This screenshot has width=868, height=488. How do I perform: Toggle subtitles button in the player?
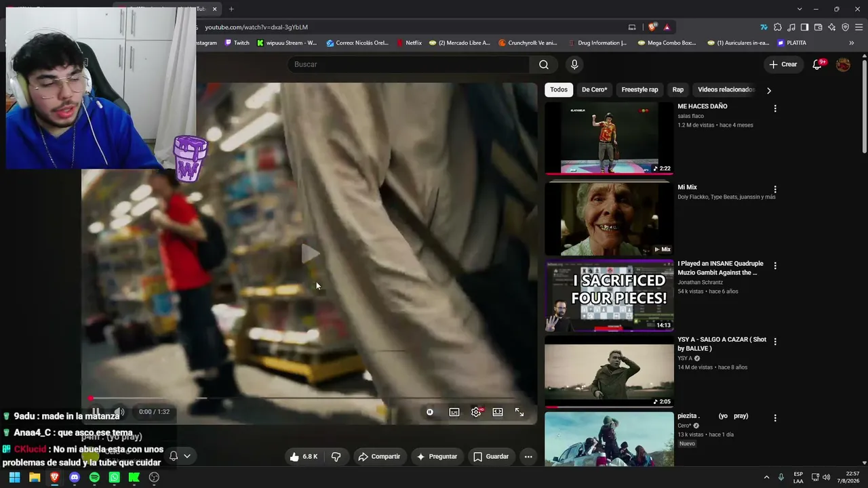coord(454,412)
